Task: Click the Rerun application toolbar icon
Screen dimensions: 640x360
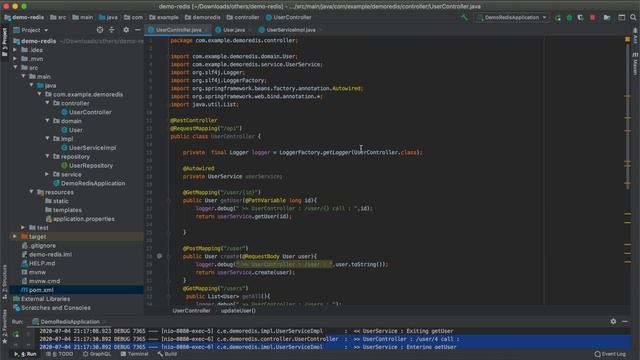Action: point(558,18)
